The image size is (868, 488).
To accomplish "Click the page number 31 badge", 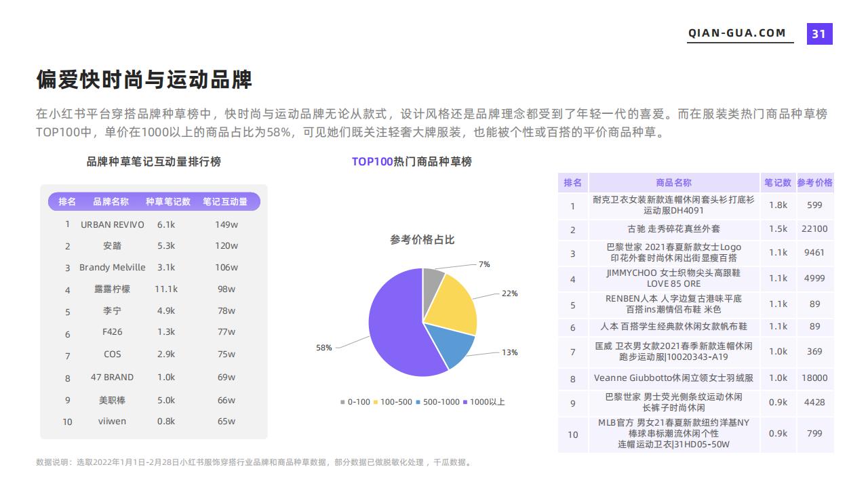I will point(819,34).
